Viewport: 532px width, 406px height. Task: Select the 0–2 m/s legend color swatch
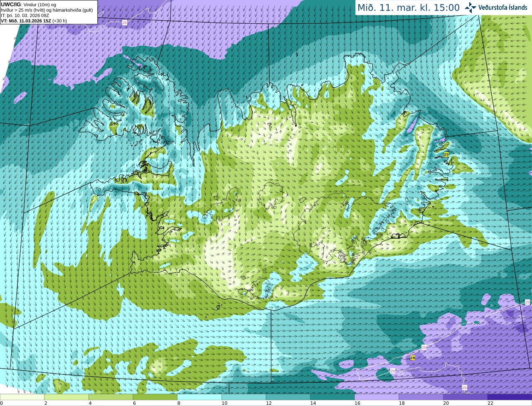pyautogui.click(x=22, y=397)
